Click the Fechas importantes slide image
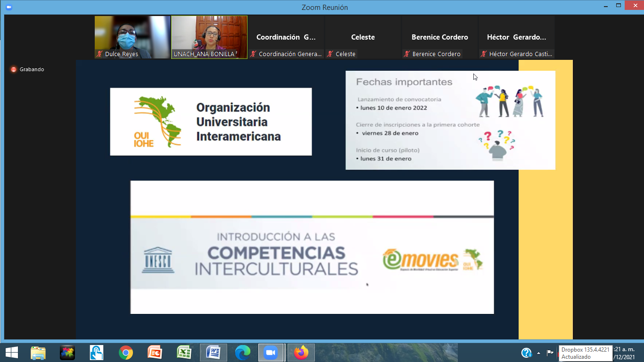 tap(450, 120)
